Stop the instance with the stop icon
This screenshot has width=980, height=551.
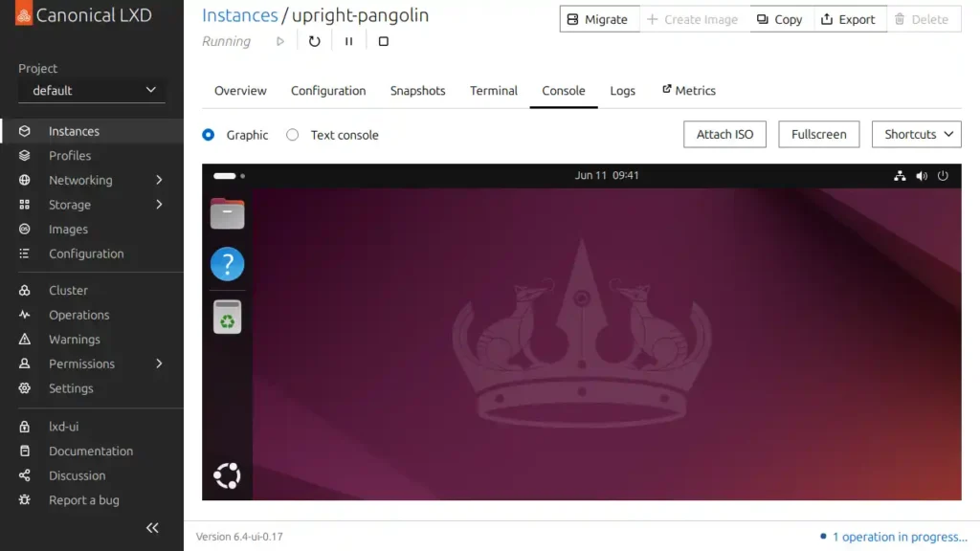(383, 40)
